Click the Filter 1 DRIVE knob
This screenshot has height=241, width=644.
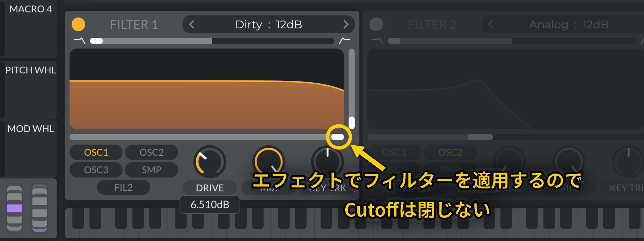210,162
